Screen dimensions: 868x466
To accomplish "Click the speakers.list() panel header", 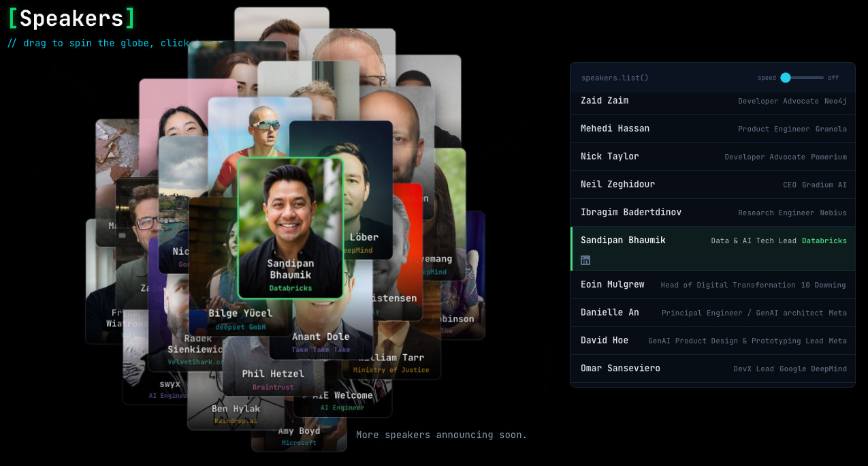I will (713, 78).
